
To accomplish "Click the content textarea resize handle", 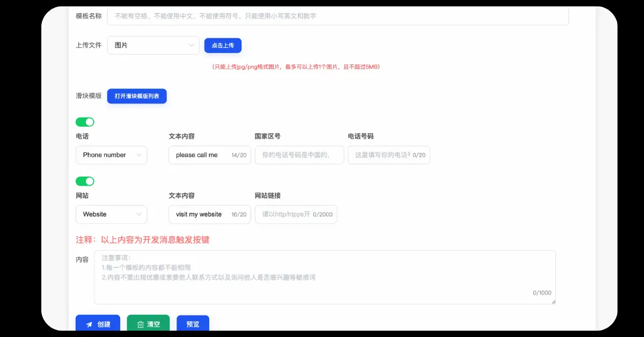I will click(x=553, y=302).
